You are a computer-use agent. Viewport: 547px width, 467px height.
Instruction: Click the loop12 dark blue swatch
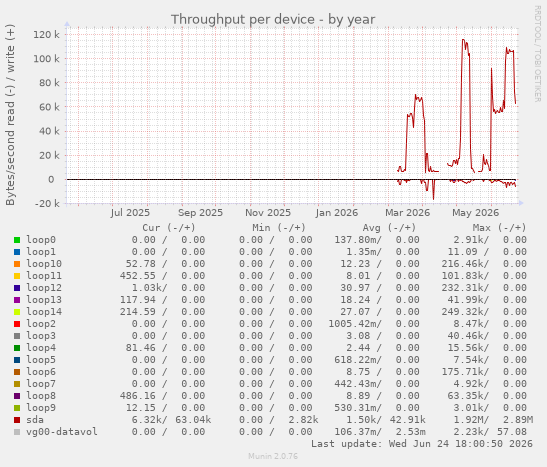(x=17, y=288)
